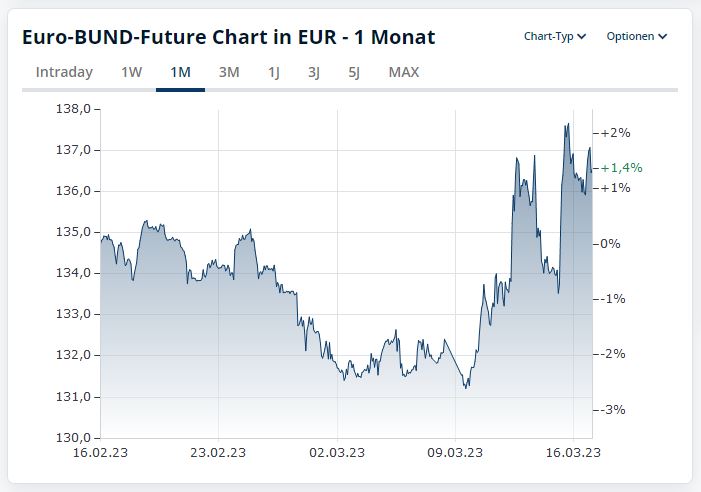
Task: Click the 09.03.23 date axis label
Action: coord(455,452)
